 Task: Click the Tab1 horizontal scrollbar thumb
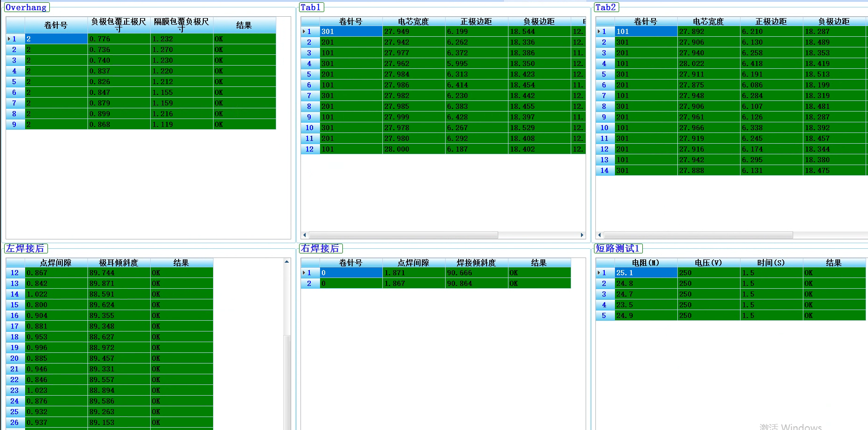pos(403,235)
